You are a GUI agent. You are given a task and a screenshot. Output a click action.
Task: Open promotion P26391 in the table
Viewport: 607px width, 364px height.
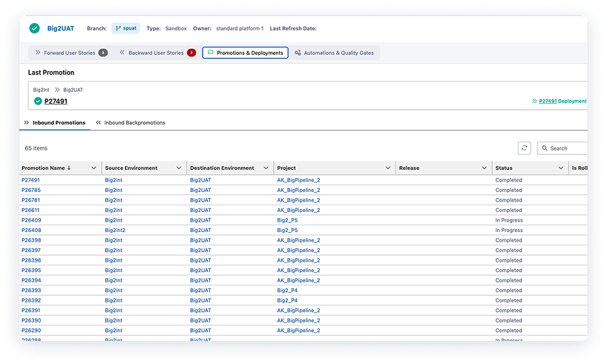[x=31, y=310]
